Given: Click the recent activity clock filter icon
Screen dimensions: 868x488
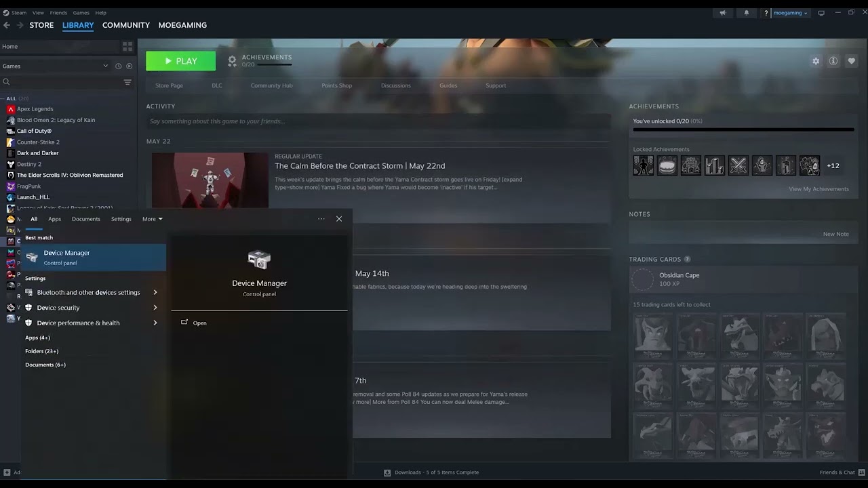Looking at the screenshot, I should click(118, 66).
